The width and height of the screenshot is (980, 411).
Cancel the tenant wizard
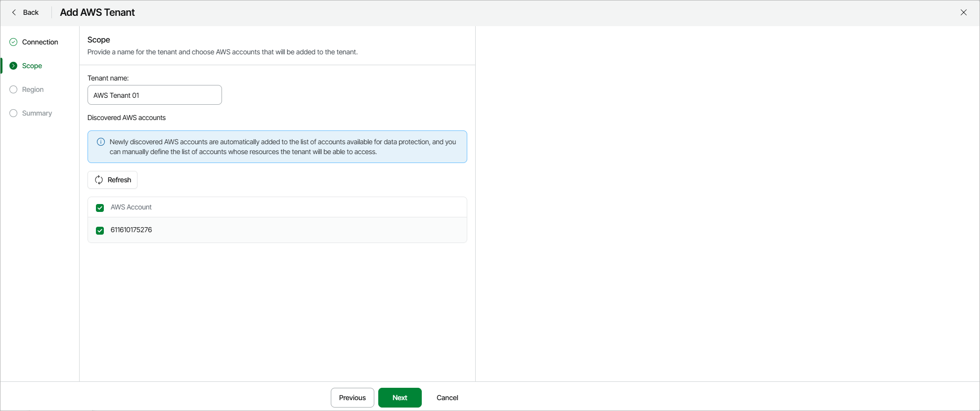click(447, 398)
